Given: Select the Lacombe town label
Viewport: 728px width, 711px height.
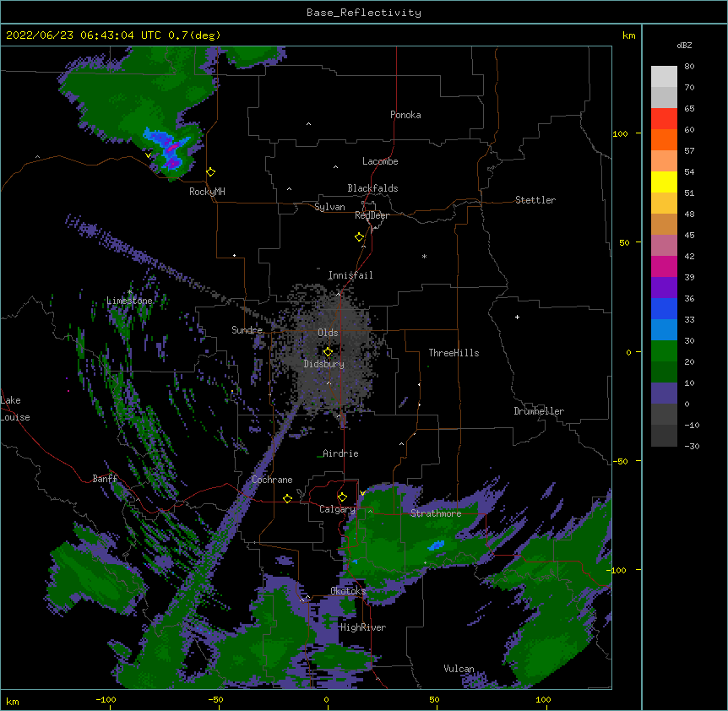Looking at the screenshot, I should pos(380,161).
